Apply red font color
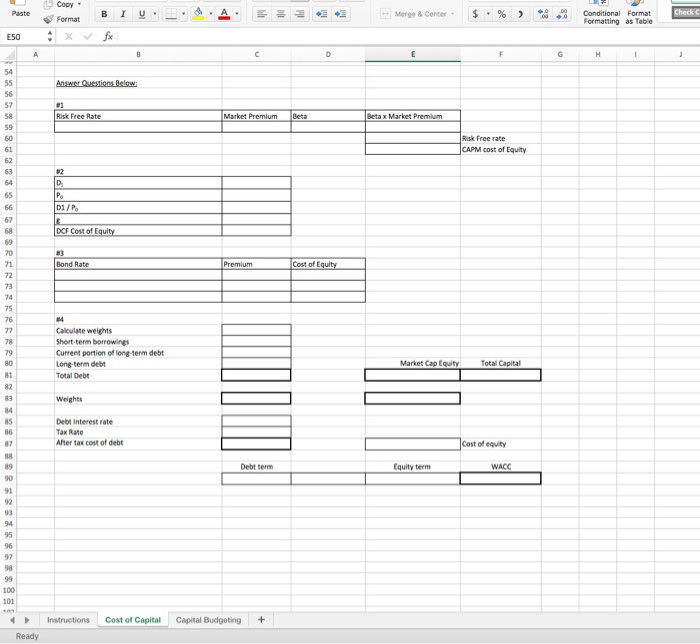Viewport: 700px width, 644px height. [225, 14]
